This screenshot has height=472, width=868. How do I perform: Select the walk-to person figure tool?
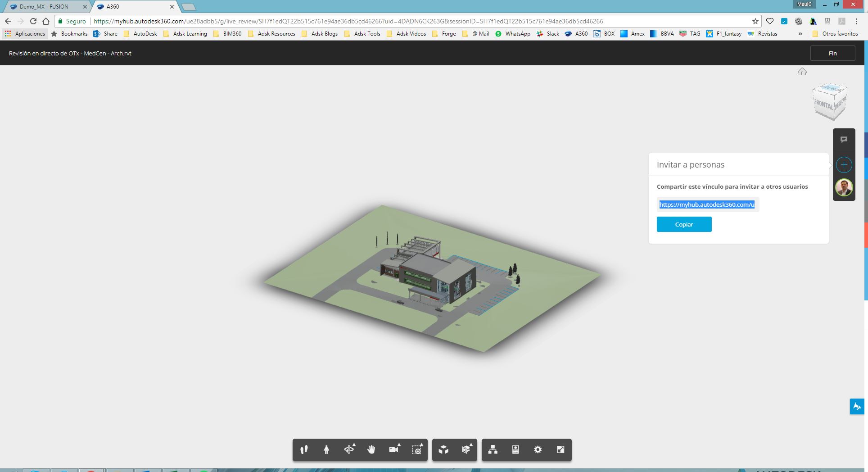[x=326, y=449]
